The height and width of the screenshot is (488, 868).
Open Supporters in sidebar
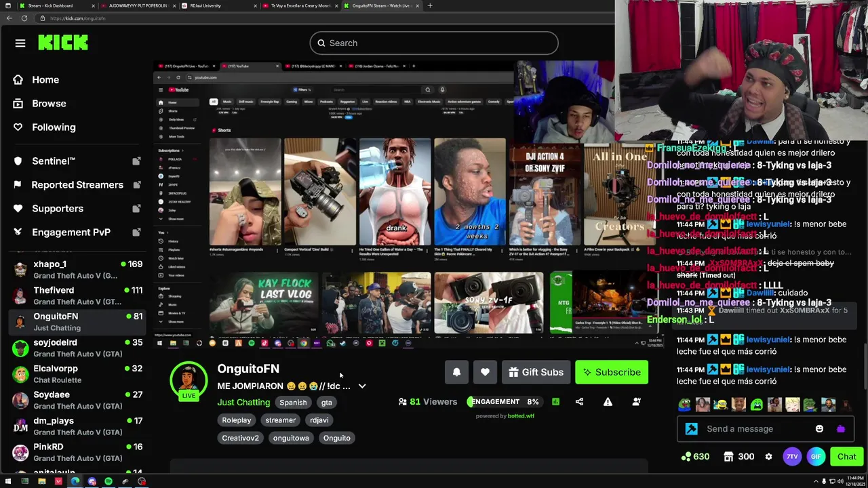58,209
